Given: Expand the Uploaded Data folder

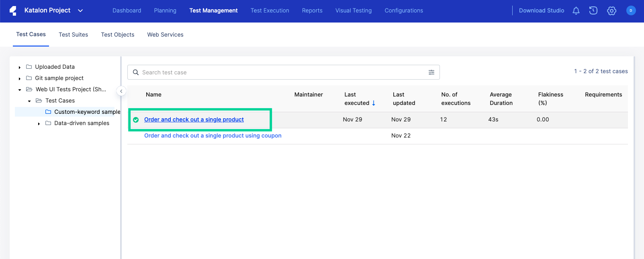Looking at the screenshot, I should (x=20, y=68).
